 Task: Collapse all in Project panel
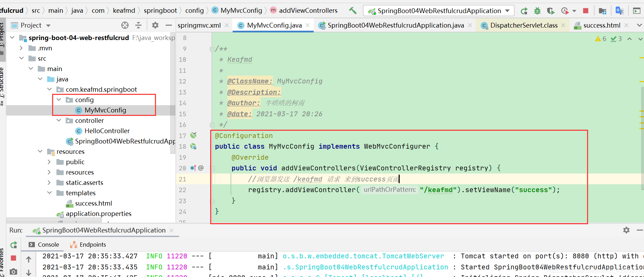click(x=138, y=25)
